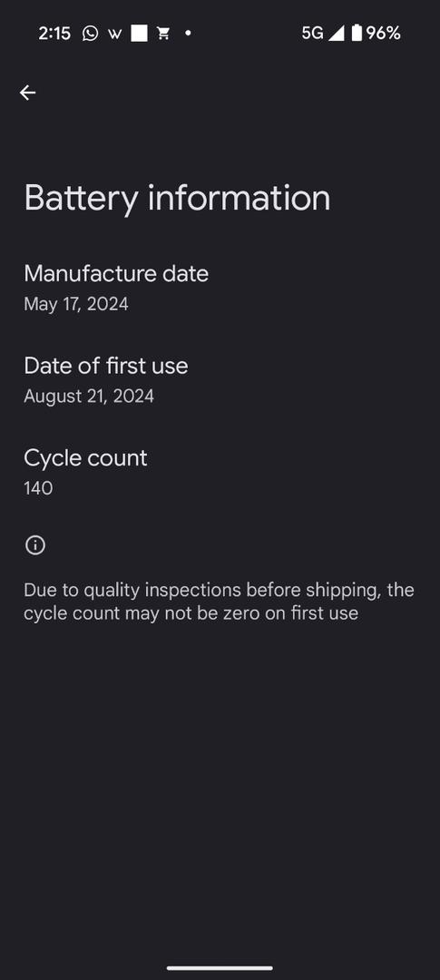This screenshot has height=980, width=440.
Task: Select the Date of first use entry
Action: click(x=220, y=380)
